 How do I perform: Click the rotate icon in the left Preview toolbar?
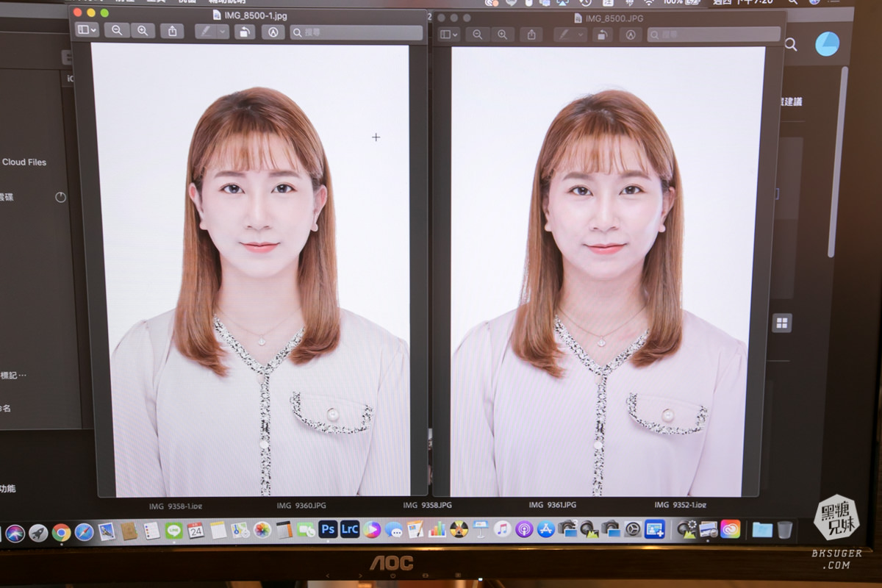point(245,32)
